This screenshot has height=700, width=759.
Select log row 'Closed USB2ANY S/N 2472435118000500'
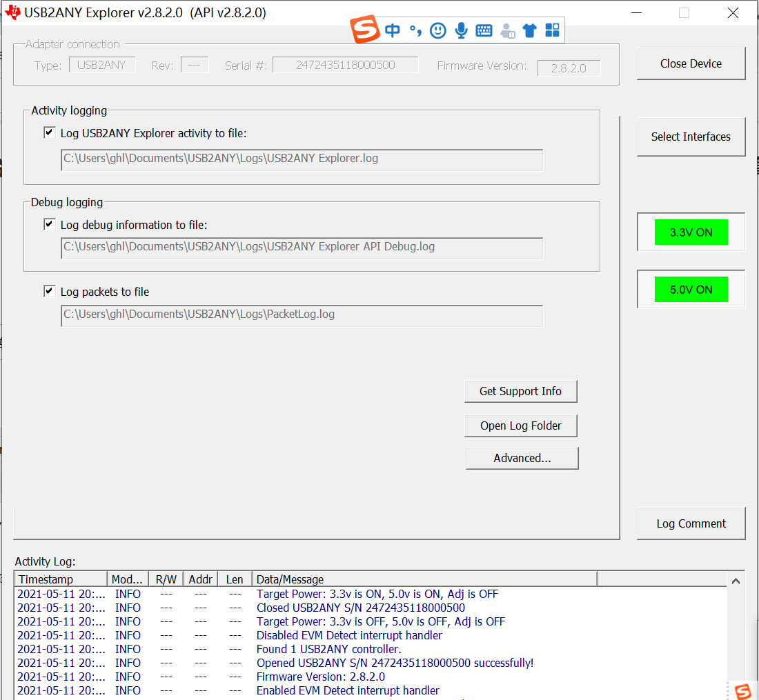click(x=371, y=608)
